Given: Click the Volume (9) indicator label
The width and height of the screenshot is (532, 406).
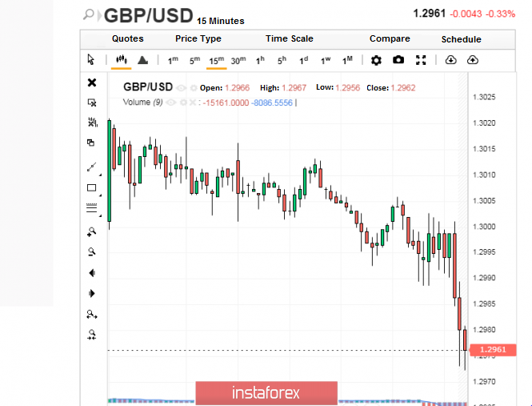Looking at the screenshot, I should [x=142, y=103].
